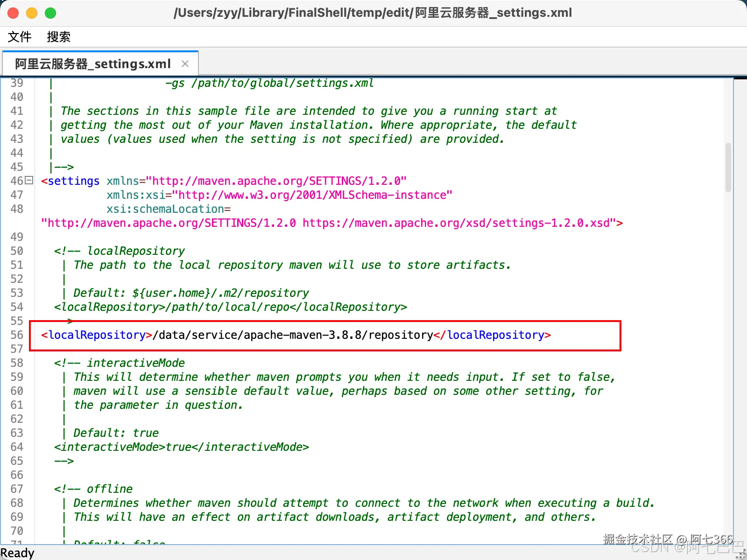Click the closing localRepository tag on line 56

[493, 335]
